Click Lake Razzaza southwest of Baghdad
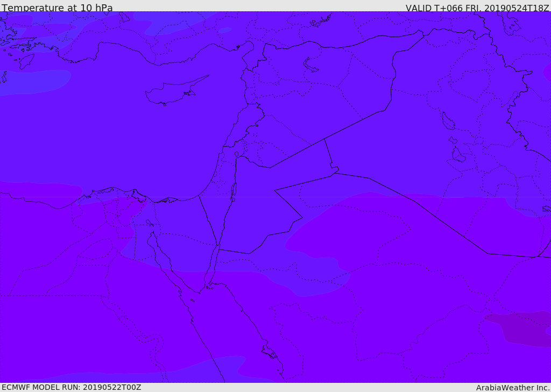 (x=458, y=155)
